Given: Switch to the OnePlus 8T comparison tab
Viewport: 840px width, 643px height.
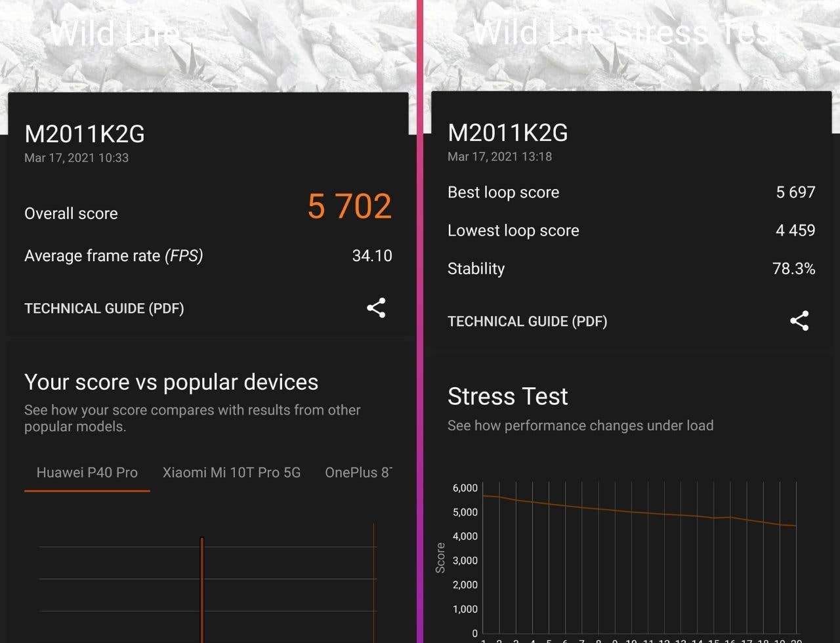Looking at the screenshot, I should 358,472.
